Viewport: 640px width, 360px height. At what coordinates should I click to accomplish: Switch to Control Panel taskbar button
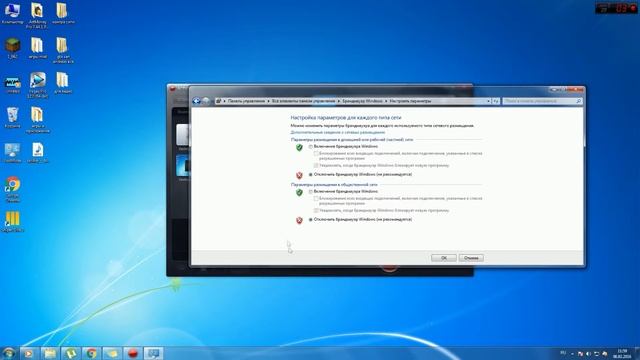(153, 353)
